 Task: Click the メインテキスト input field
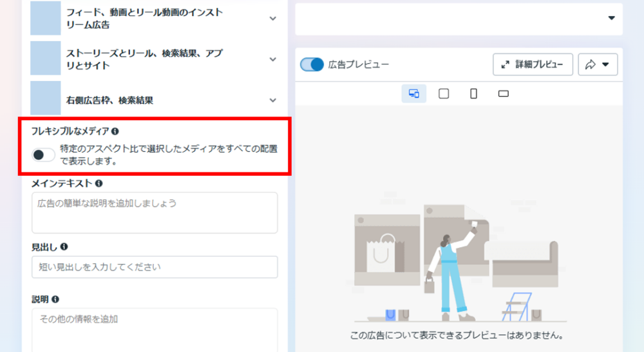pos(155,212)
